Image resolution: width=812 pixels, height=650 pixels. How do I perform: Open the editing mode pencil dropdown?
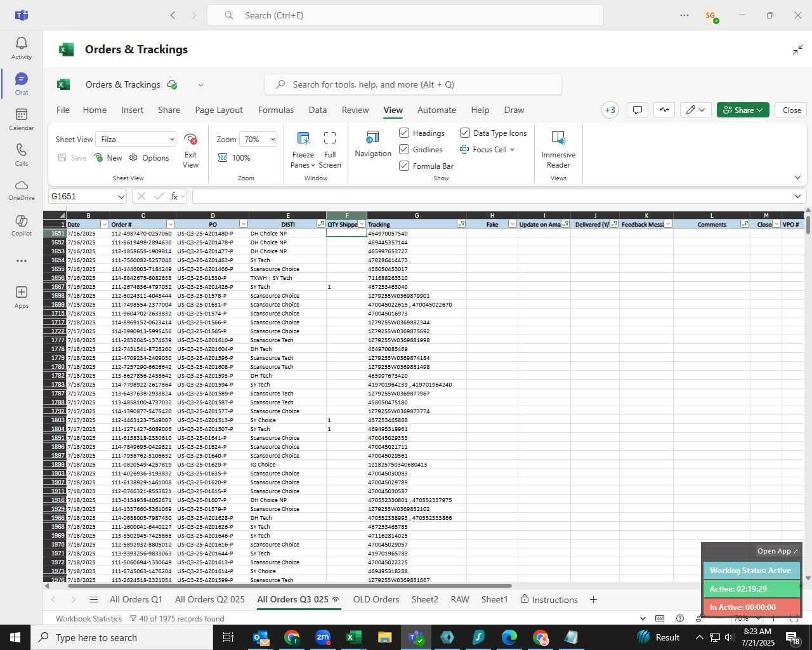696,110
